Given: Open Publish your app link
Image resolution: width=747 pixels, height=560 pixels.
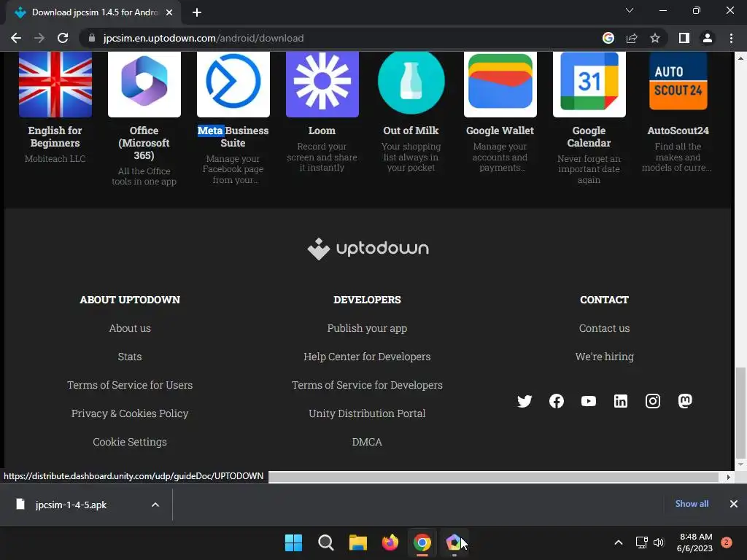Looking at the screenshot, I should point(367,328).
